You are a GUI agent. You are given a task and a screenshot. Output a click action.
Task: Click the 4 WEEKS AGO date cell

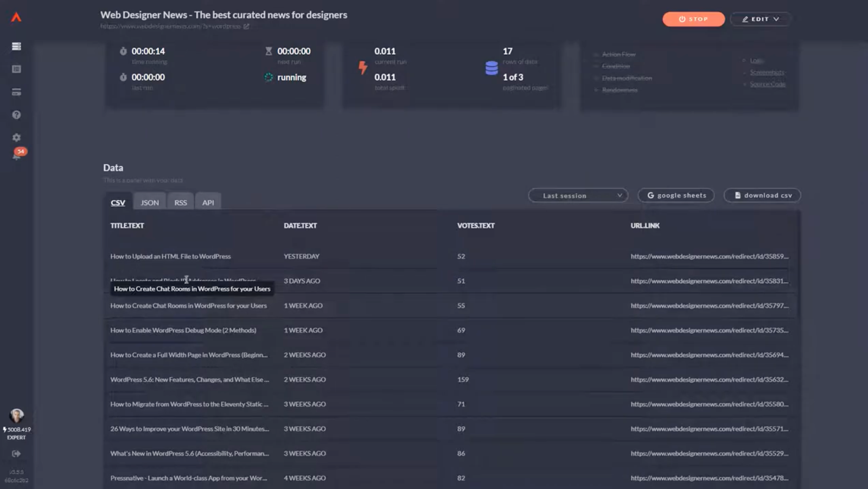pyautogui.click(x=305, y=478)
